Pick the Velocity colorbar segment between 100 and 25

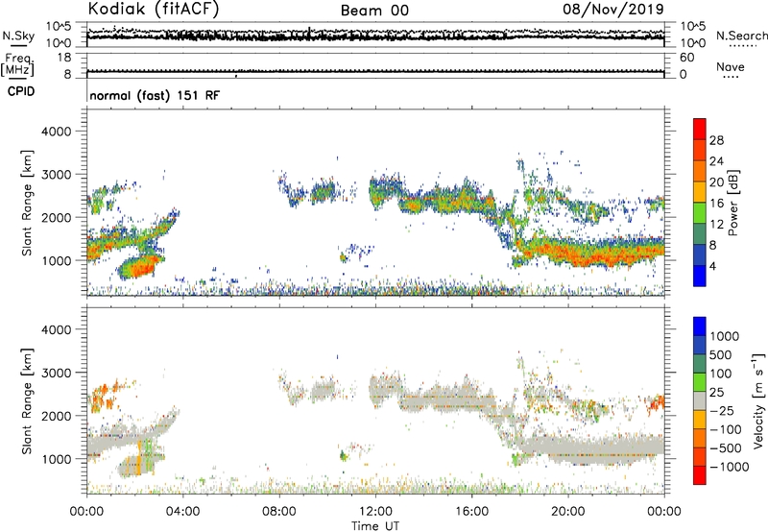tap(700, 382)
